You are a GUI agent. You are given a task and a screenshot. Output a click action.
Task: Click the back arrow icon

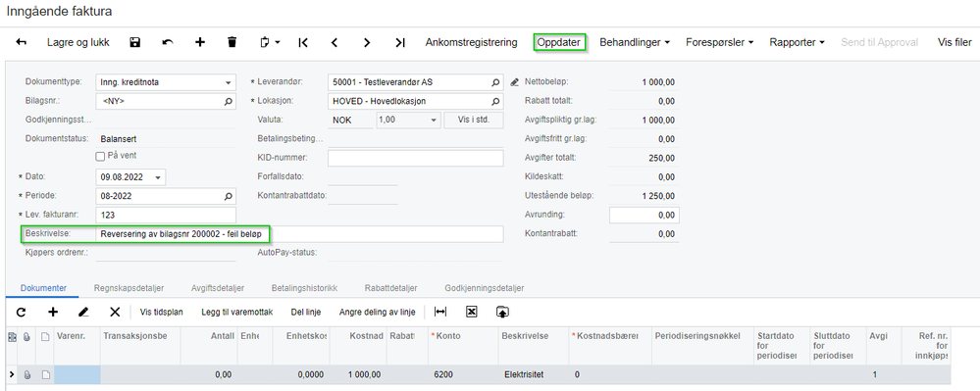pyautogui.click(x=22, y=42)
